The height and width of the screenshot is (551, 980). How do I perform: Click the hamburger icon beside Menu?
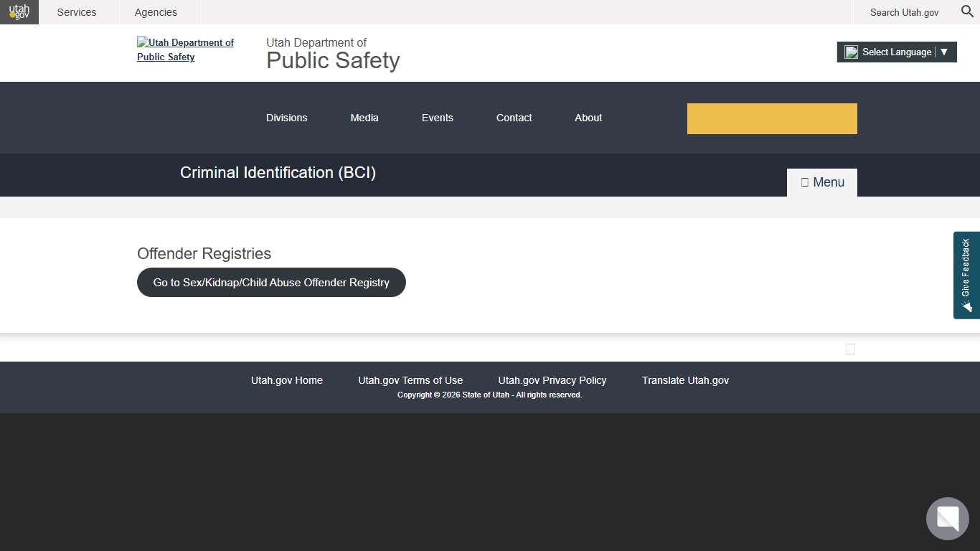804,182
